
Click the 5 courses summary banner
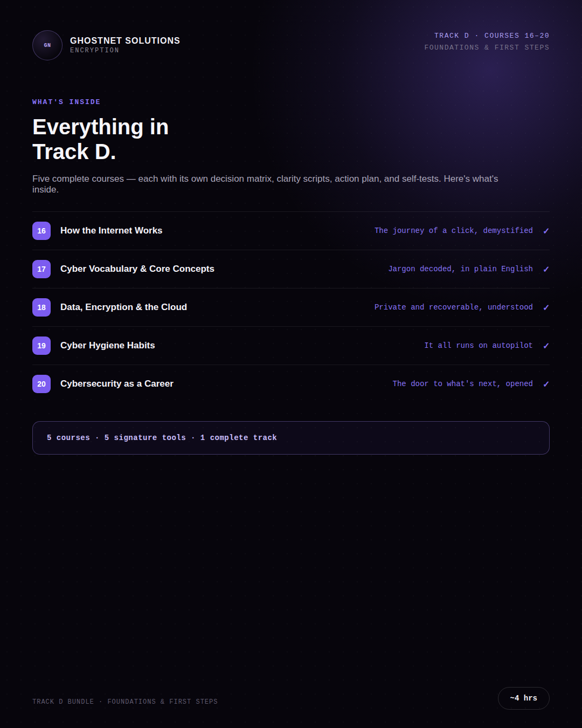click(291, 438)
